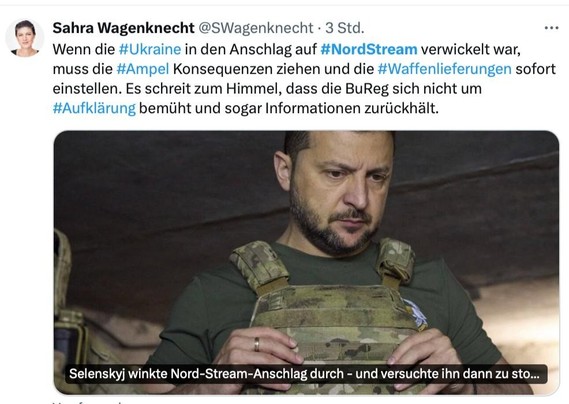Click the @SWagenknecht handle
The image size is (569, 404).
[x=256, y=28]
